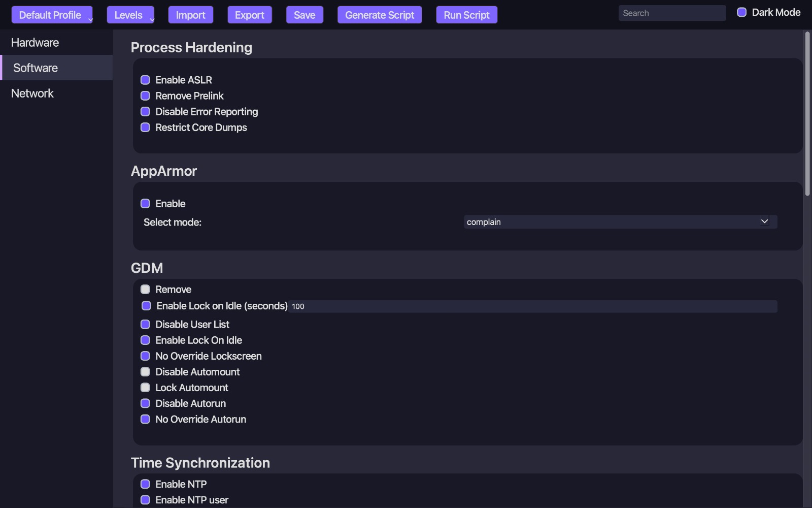Check Disable Automount option
The image size is (812, 508).
(x=145, y=371)
